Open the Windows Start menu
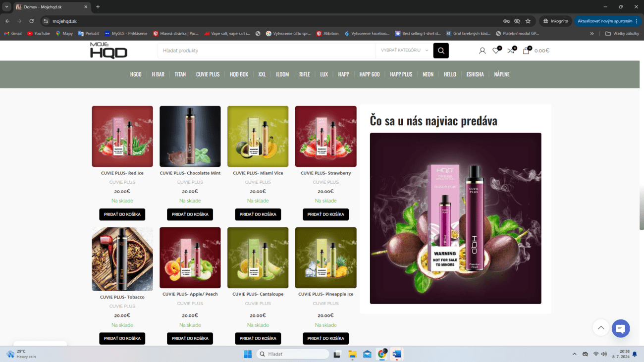This screenshot has height=362, width=644. point(247,354)
